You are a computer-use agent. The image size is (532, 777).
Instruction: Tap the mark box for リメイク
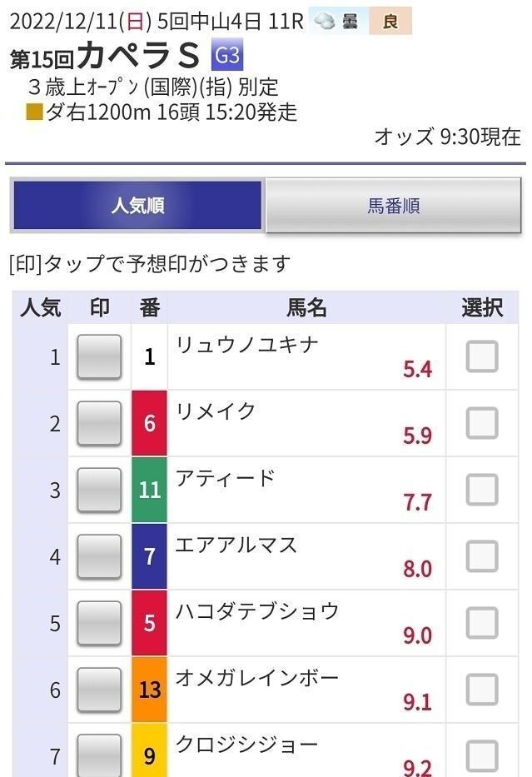[99, 424]
